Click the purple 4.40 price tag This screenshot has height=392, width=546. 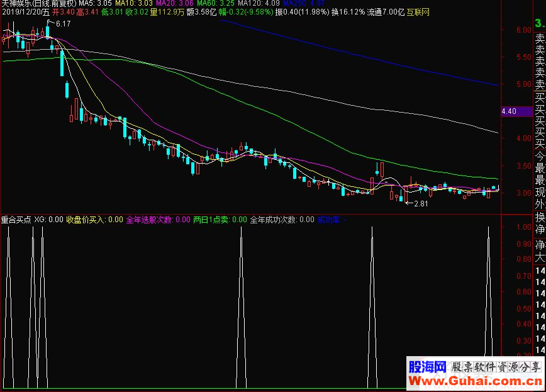click(x=517, y=111)
